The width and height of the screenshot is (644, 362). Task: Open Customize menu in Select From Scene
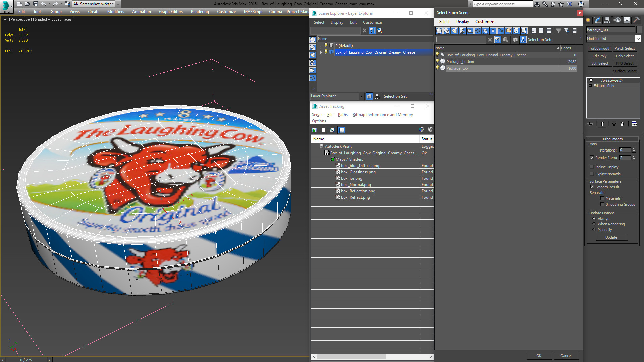click(x=484, y=22)
